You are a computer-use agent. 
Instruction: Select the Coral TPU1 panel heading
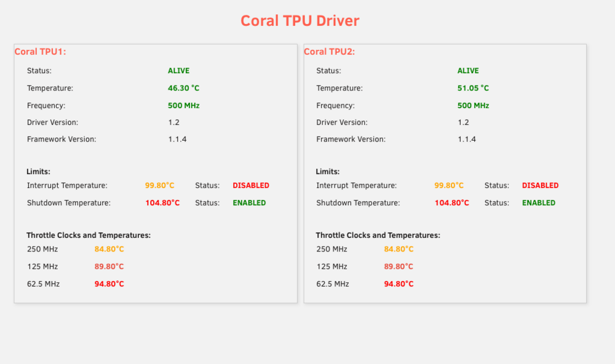click(41, 52)
